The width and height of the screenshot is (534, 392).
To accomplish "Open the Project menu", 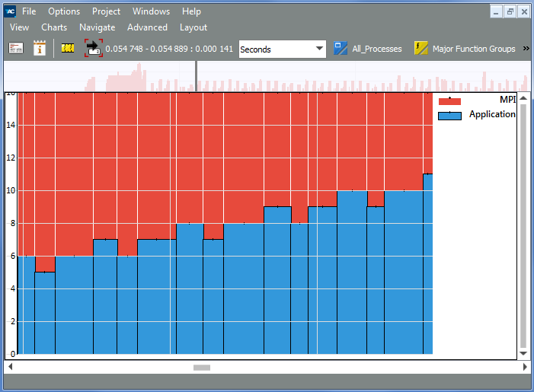I will (106, 11).
